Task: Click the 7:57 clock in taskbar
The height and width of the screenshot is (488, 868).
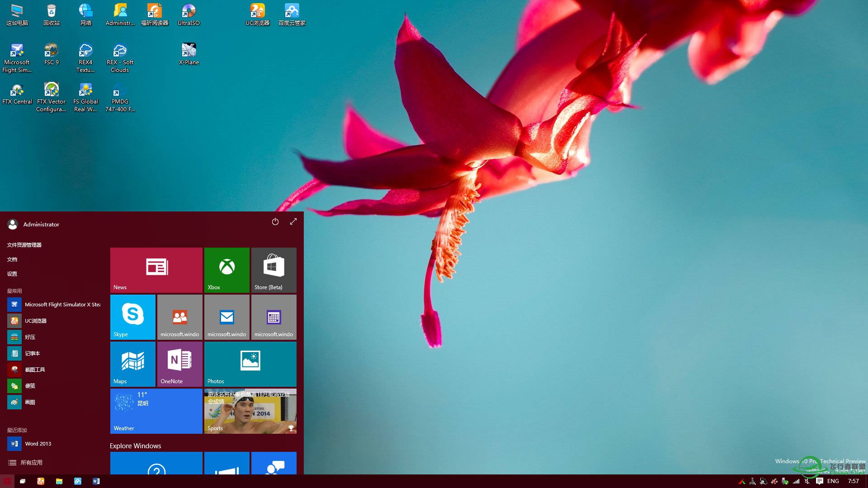Action: (x=854, y=481)
